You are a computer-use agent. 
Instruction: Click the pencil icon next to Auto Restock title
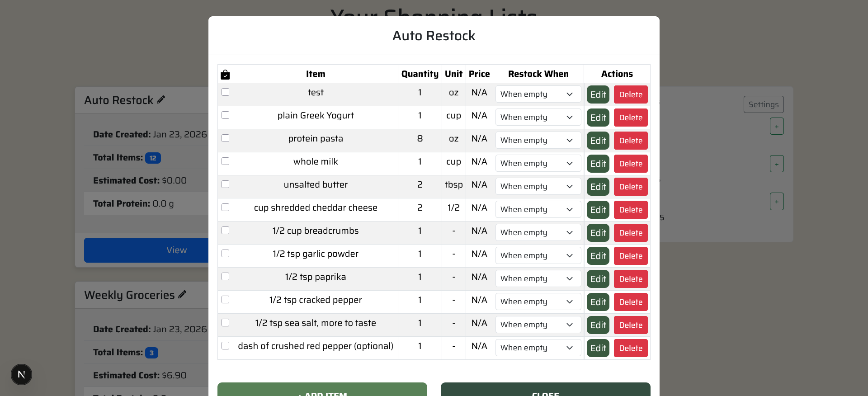(161, 99)
